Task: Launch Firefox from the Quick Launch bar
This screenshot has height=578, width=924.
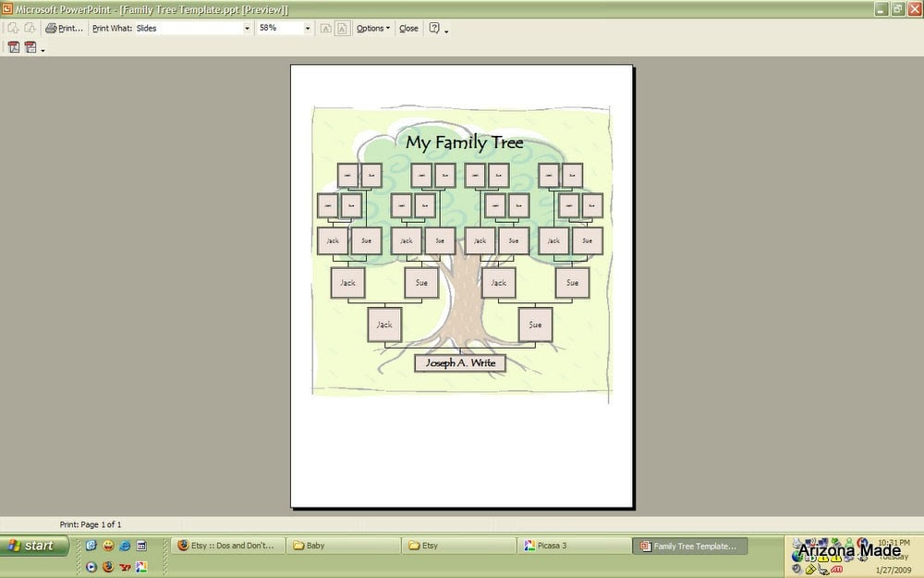Action: [107, 567]
